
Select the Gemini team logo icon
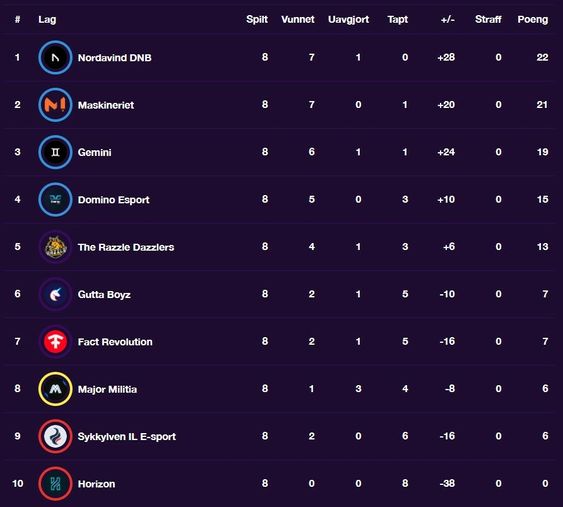click(x=55, y=152)
